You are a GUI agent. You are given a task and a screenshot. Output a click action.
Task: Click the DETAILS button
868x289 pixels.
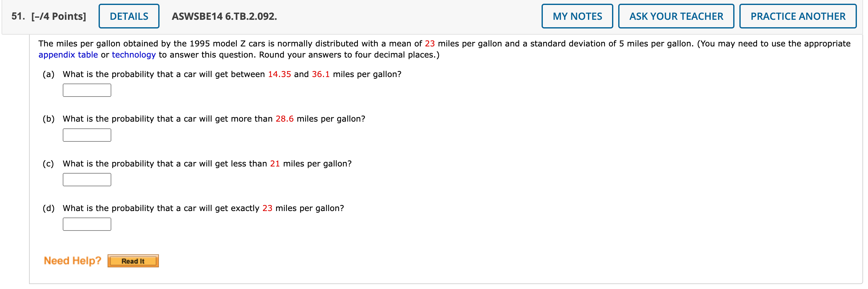(x=128, y=15)
